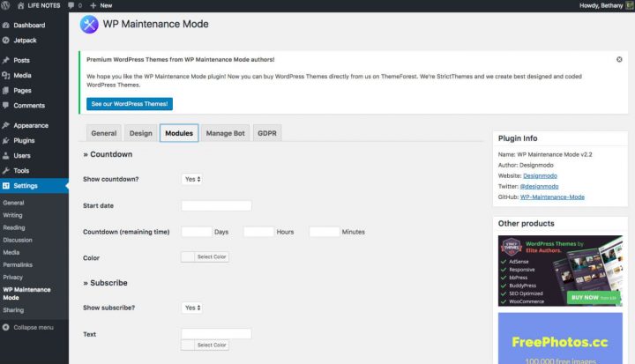
Task: Open Settings Privacy submenu
Action: tap(12, 278)
